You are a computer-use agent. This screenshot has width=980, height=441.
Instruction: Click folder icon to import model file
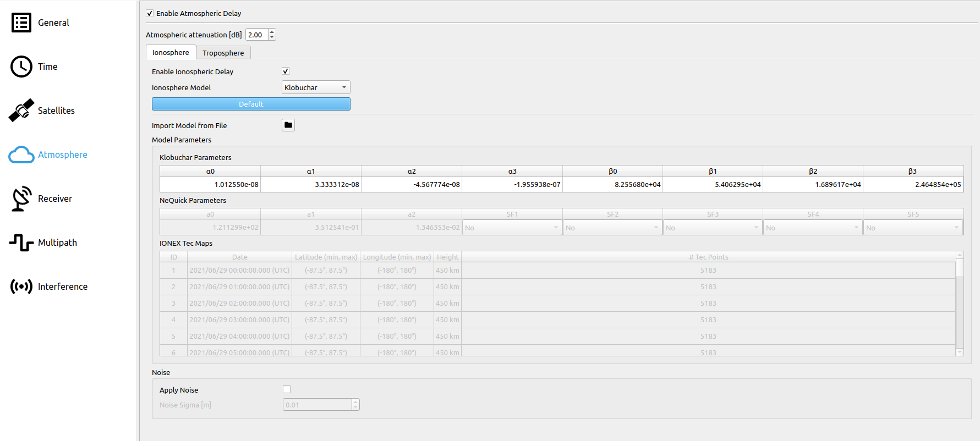tap(288, 125)
